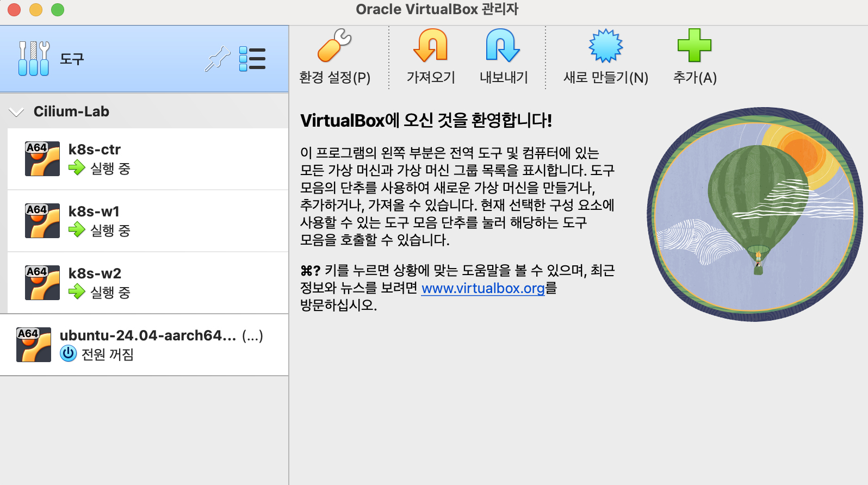Click the (...) snapshot indicator after ubuntu name
This screenshot has width=868, height=485.
point(252,336)
